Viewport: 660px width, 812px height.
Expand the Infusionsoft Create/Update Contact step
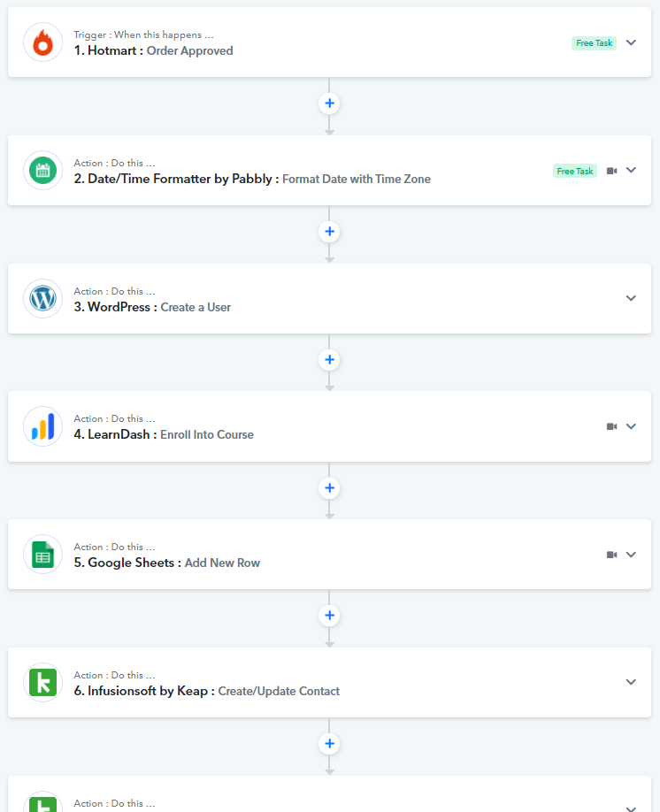[x=631, y=682]
